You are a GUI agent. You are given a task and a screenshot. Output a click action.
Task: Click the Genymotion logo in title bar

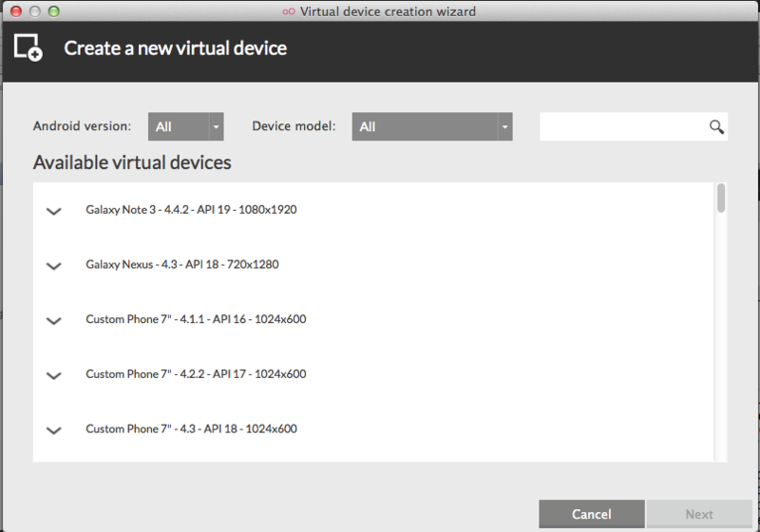pyautogui.click(x=289, y=11)
